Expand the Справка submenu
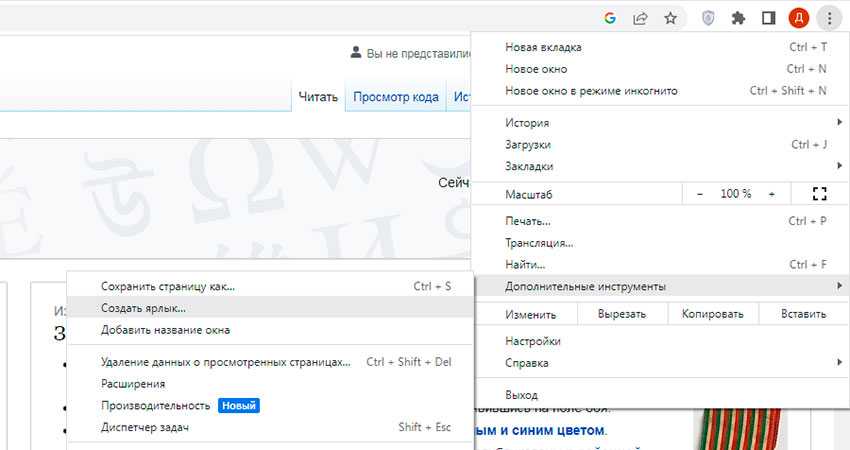 click(x=660, y=363)
